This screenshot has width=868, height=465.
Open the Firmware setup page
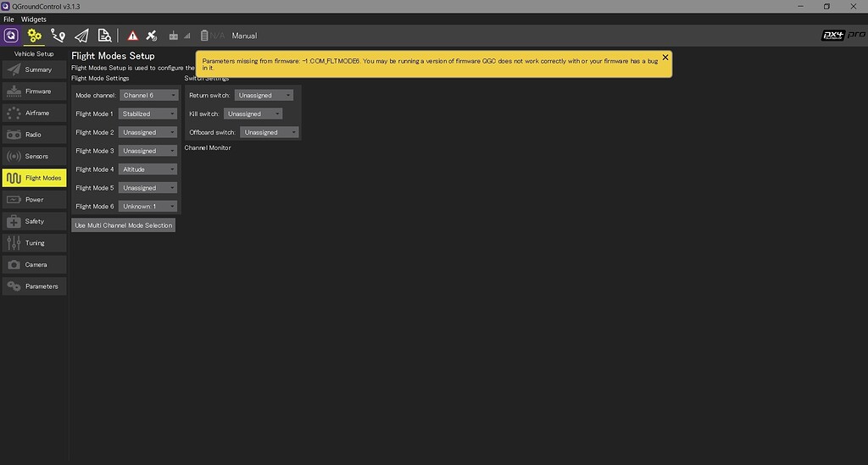[34, 91]
